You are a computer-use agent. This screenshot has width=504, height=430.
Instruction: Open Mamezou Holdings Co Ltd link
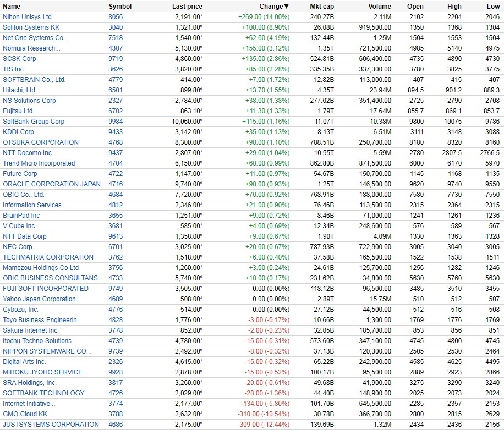point(41,268)
